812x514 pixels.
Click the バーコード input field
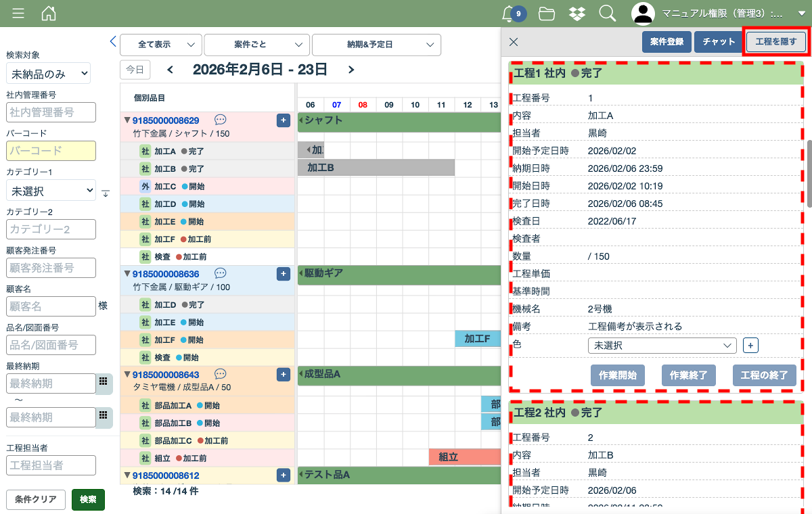pyautogui.click(x=51, y=151)
